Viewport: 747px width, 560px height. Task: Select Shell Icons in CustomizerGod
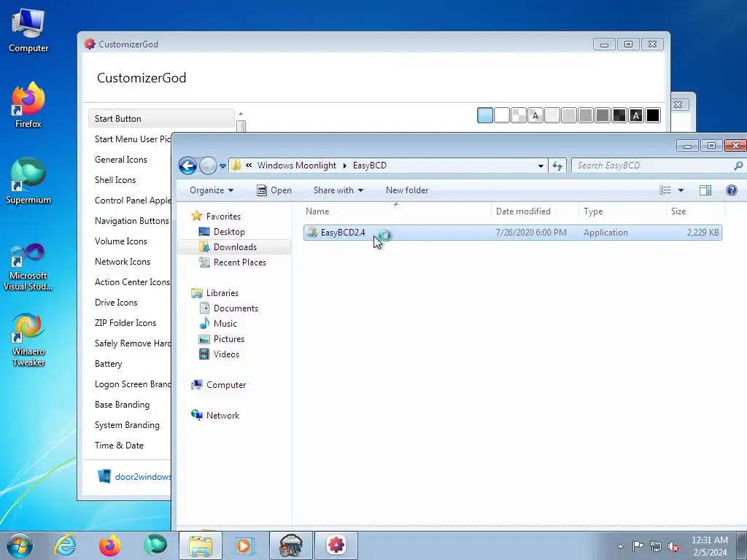(115, 180)
